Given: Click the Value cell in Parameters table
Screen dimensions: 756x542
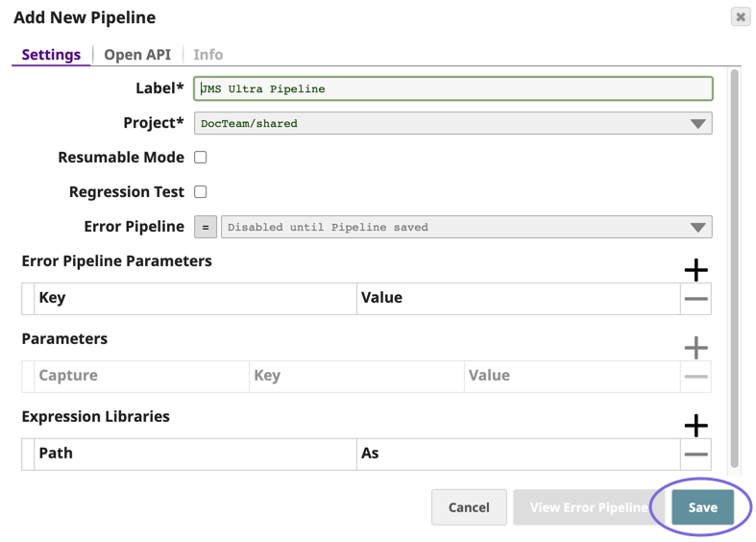Looking at the screenshot, I should 573,376.
